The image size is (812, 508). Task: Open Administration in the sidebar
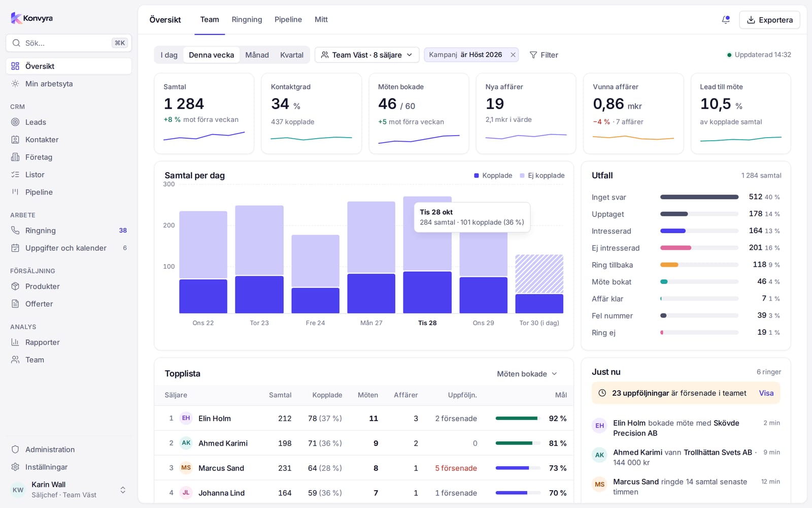click(69, 450)
